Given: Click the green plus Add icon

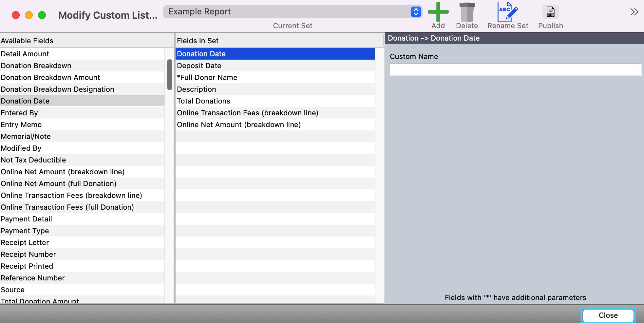Looking at the screenshot, I should (x=438, y=12).
